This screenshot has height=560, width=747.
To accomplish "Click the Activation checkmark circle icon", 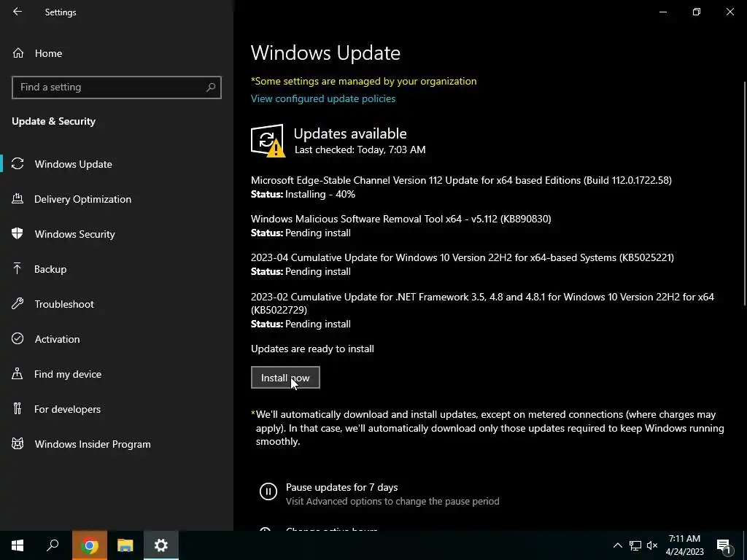I will click(x=18, y=338).
